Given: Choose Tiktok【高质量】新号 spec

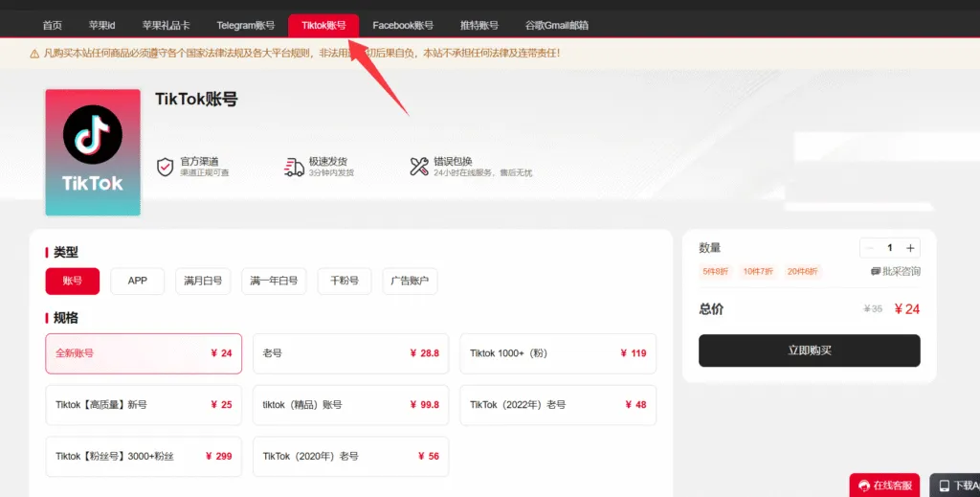Looking at the screenshot, I should (x=144, y=405).
